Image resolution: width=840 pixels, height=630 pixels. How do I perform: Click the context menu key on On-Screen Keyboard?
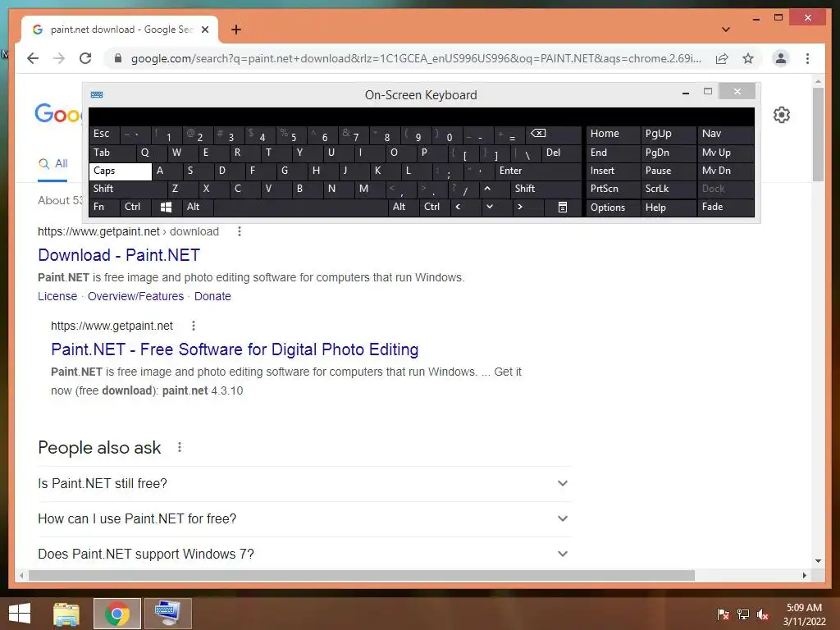(x=563, y=208)
